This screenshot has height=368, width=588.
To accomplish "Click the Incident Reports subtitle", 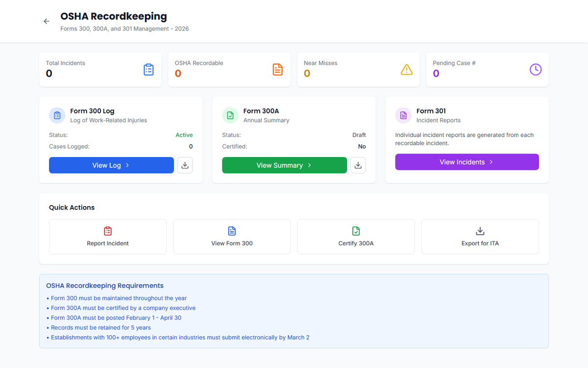I will pyautogui.click(x=439, y=120).
